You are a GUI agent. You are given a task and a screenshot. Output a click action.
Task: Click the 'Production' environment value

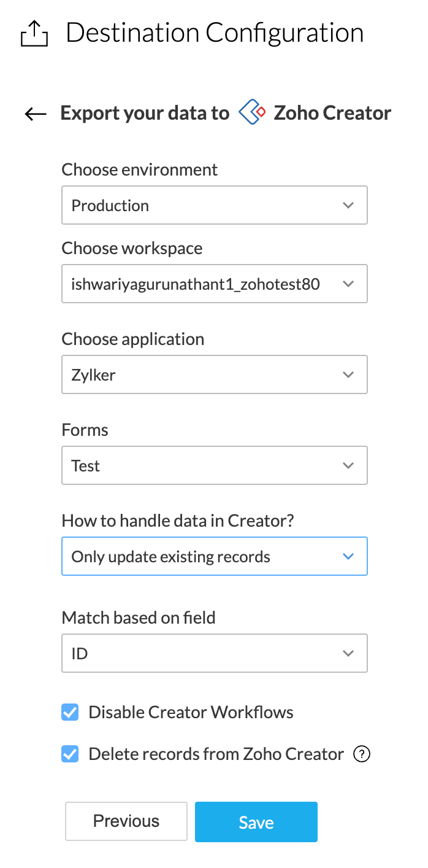tap(110, 206)
